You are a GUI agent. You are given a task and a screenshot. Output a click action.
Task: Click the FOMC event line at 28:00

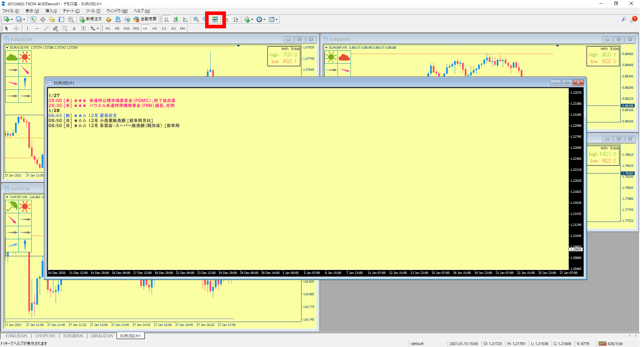click(x=112, y=100)
